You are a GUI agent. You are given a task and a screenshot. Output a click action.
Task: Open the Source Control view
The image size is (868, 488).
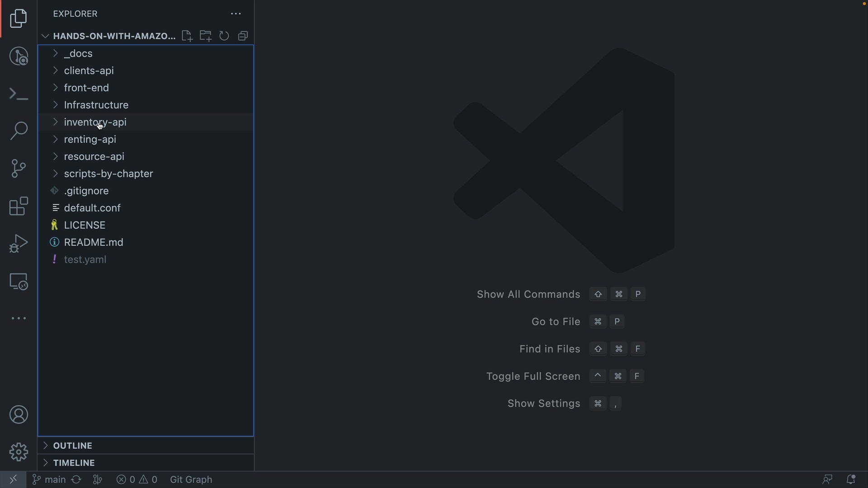pos(19,169)
